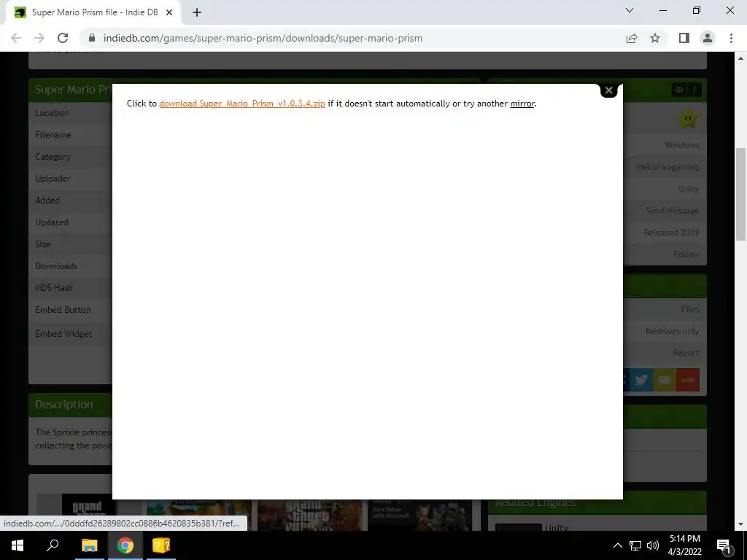The image size is (747, 560).
Task: Click the download Super_Mario_Prism_v1.0.3.4.zip link
Action: pos(242,104)
